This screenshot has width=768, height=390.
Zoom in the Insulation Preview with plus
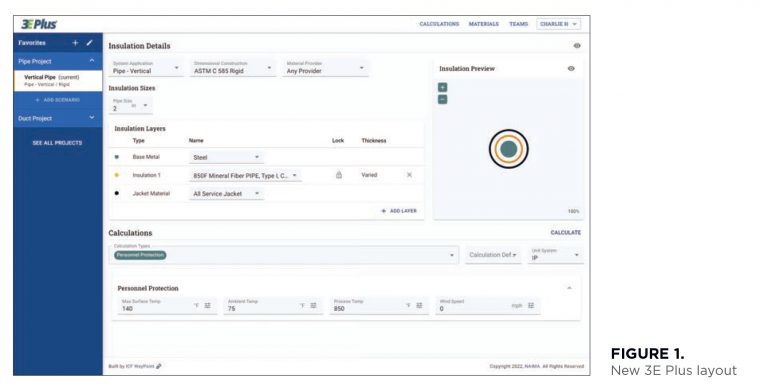point(442,88)
